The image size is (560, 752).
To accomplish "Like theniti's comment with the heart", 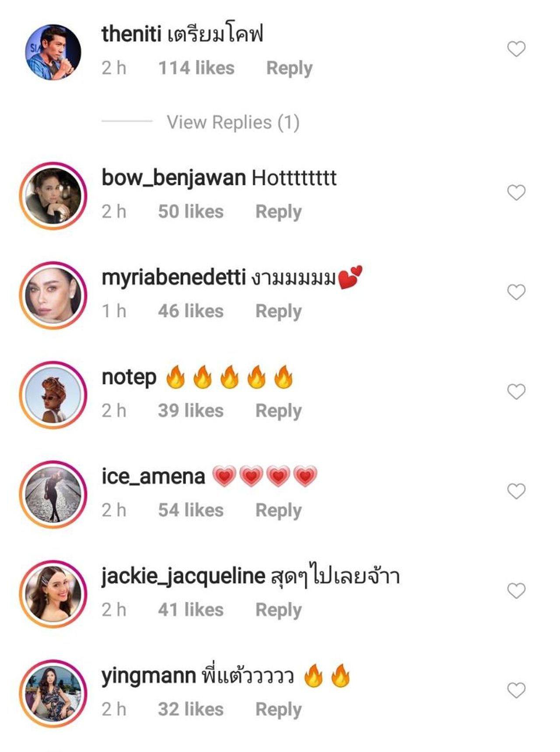I will (516, 49).
